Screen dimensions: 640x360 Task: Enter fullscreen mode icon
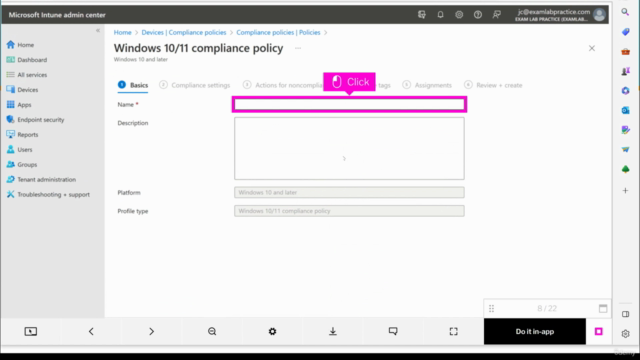[x=453, y=331]
